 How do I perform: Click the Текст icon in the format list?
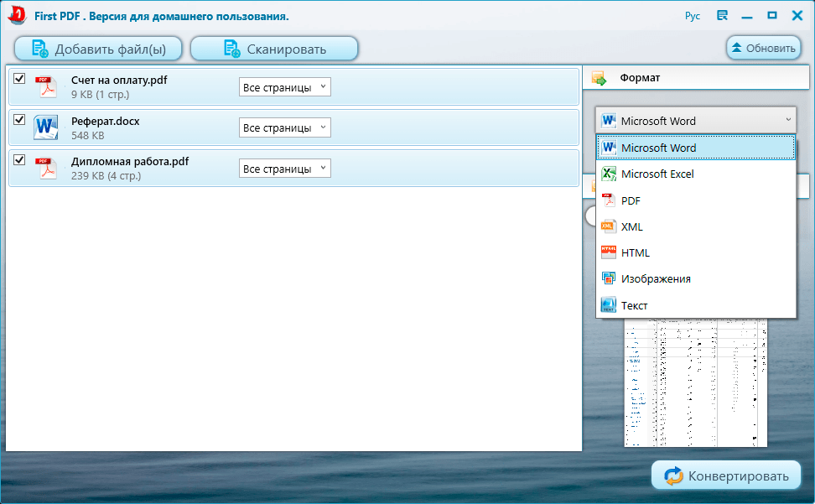609,305
